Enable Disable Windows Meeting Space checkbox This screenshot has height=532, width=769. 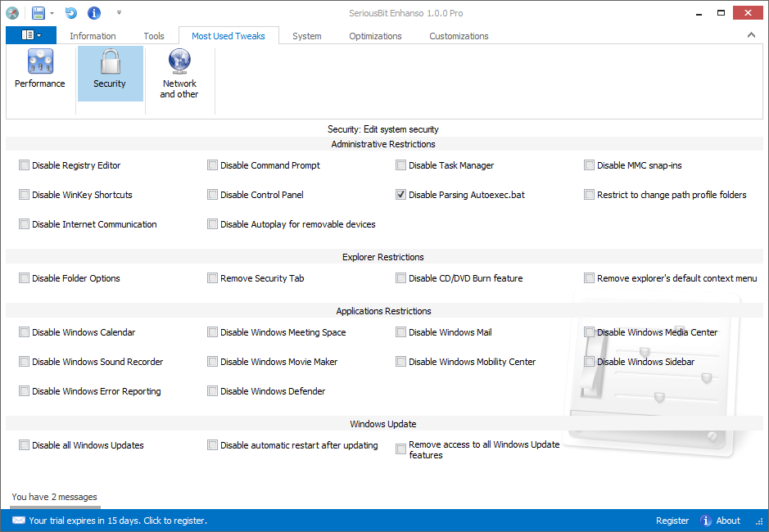(212, 332)
